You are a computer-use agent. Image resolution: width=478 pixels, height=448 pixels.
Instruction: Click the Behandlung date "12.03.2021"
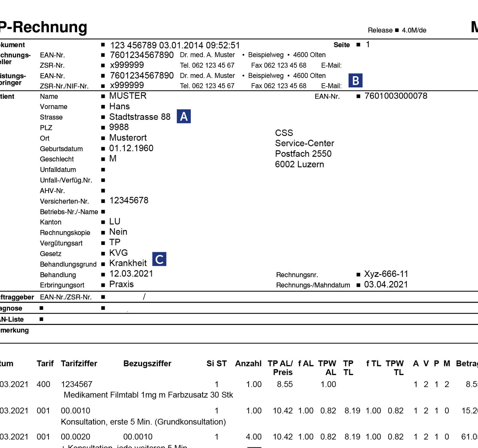[131, 274]
